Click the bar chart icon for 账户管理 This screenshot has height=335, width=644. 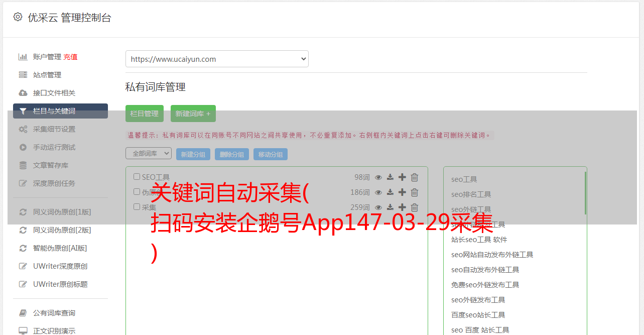pos(23,57)
